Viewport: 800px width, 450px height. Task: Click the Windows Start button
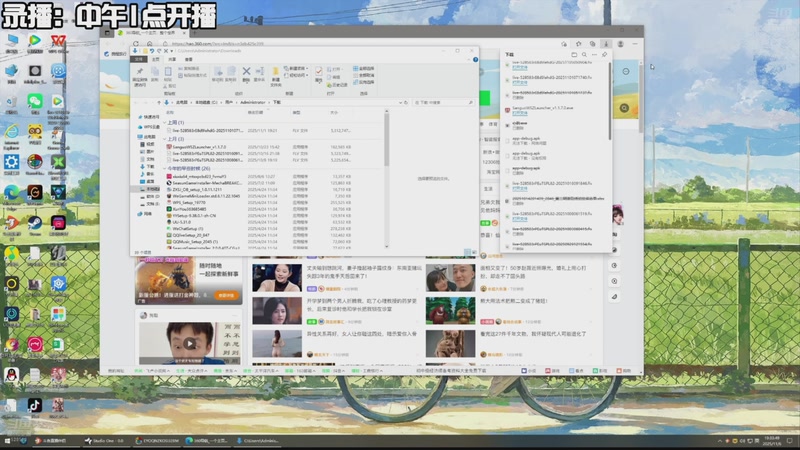pos(7,440)
